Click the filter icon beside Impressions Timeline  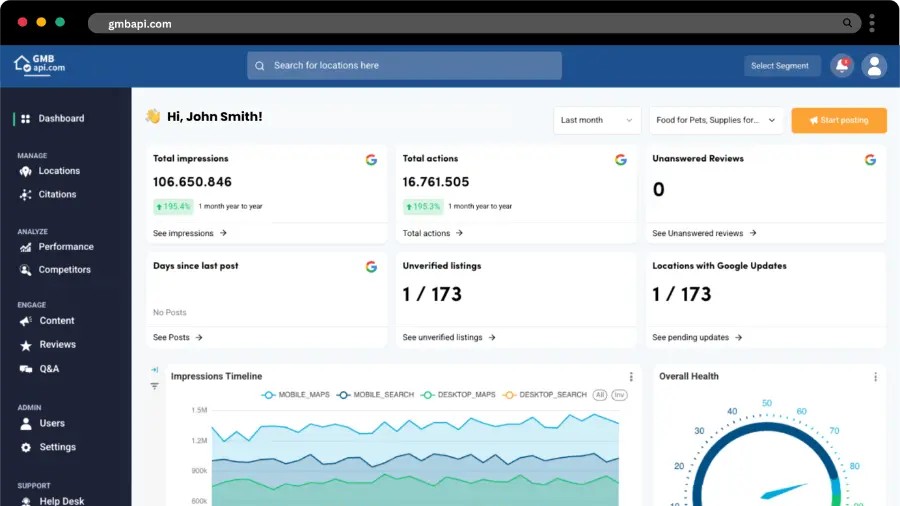point(154,386)
